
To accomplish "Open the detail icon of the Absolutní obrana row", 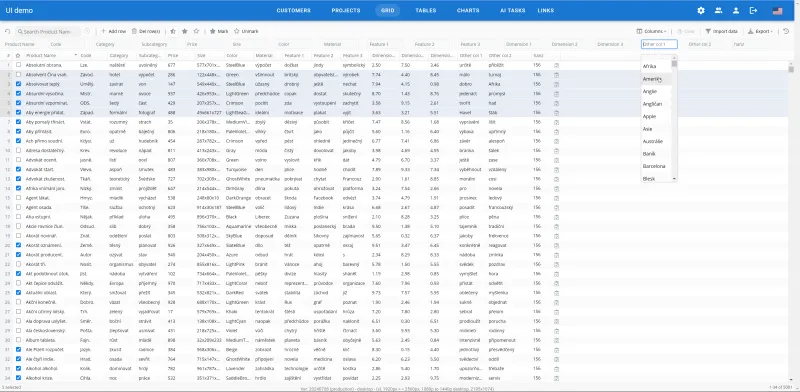I will (x=556, y=65).
